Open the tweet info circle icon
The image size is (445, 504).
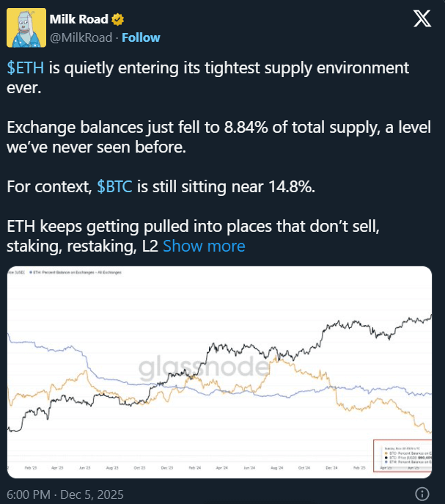(x=422, y=493)
